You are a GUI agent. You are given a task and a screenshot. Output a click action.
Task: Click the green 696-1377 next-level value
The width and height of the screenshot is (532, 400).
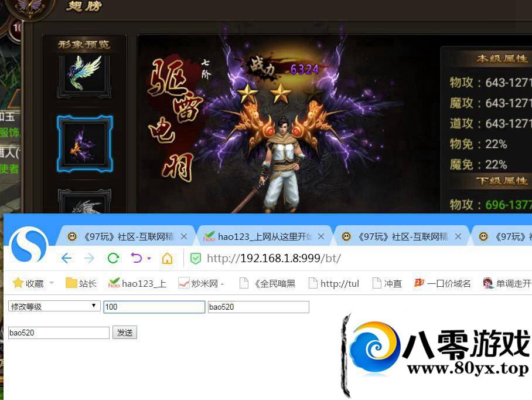tap(509, 205)
